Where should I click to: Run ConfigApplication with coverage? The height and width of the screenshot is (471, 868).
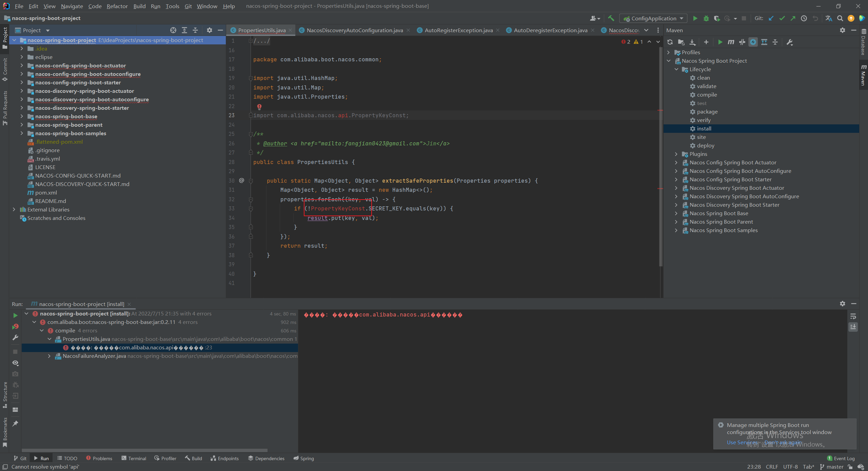(717, 18)
